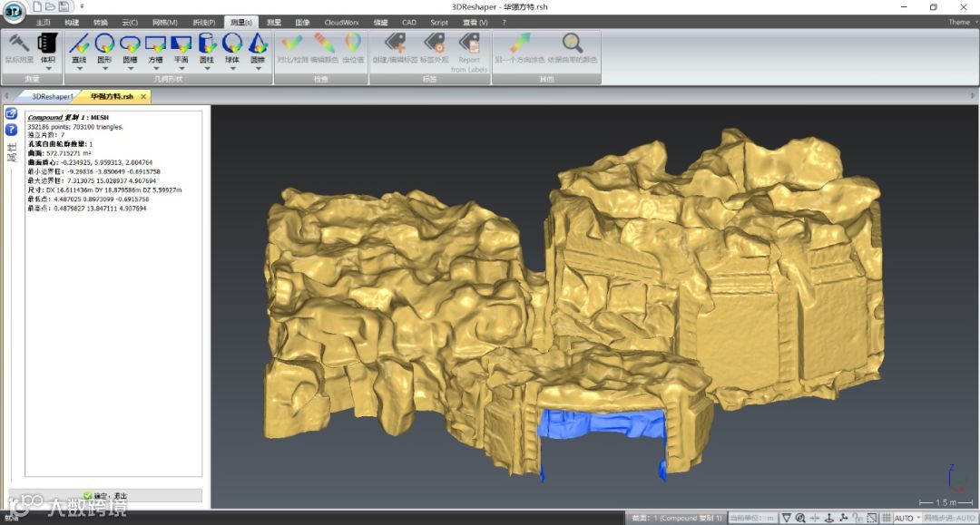Expand the 圆形 circle dropdown arrow
Viewport: 980px width, 525px height.
104,69
